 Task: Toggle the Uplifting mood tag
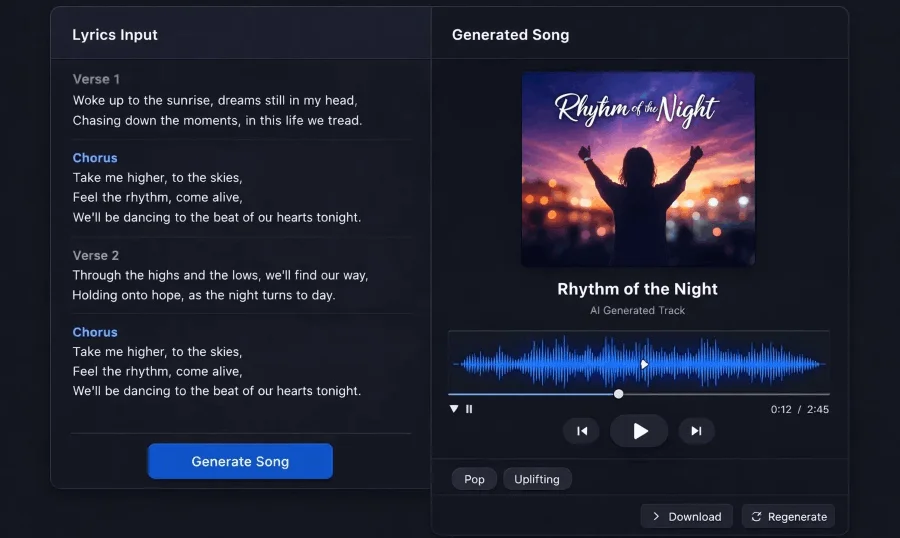(537, 479)
